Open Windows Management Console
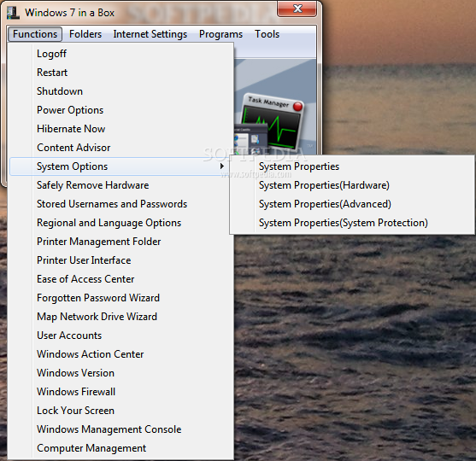The height and width of the screenshot is (461, 476). coord(121,429)
